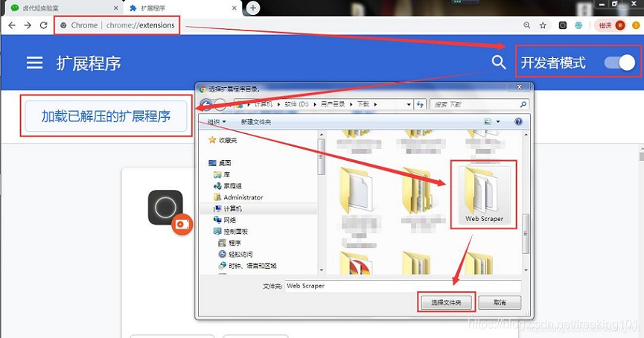Select 桌面 in the navigation tree
The width and height of the screenshot is (644, 338).
[220, 163]
